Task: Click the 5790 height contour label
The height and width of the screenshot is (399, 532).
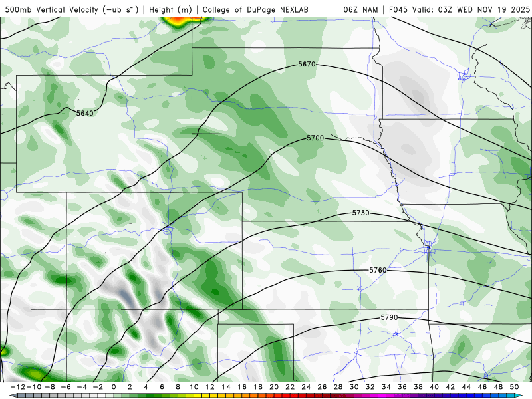Action: 389,317
